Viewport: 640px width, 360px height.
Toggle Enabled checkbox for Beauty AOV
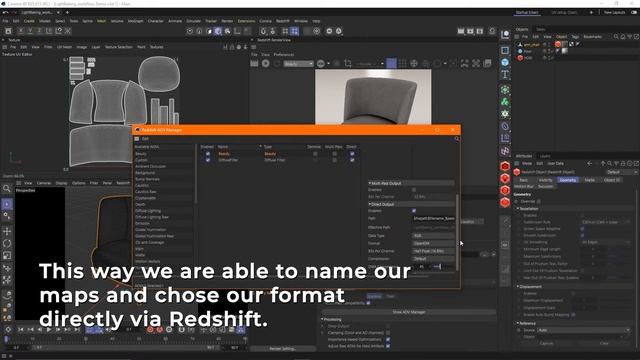208,154
